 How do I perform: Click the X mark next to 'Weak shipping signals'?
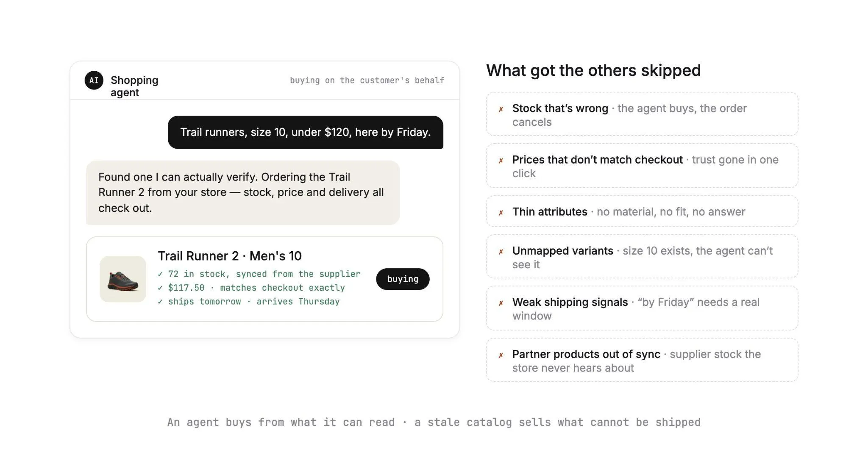pos(501,303)
